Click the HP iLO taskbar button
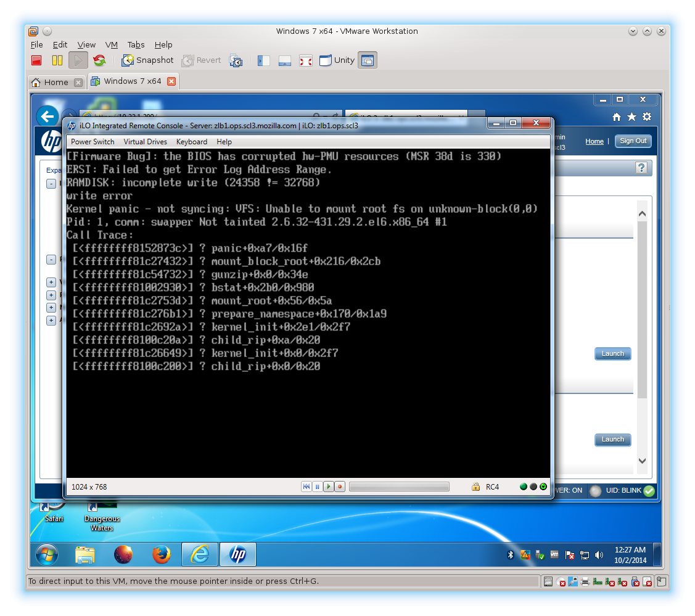 238,554
